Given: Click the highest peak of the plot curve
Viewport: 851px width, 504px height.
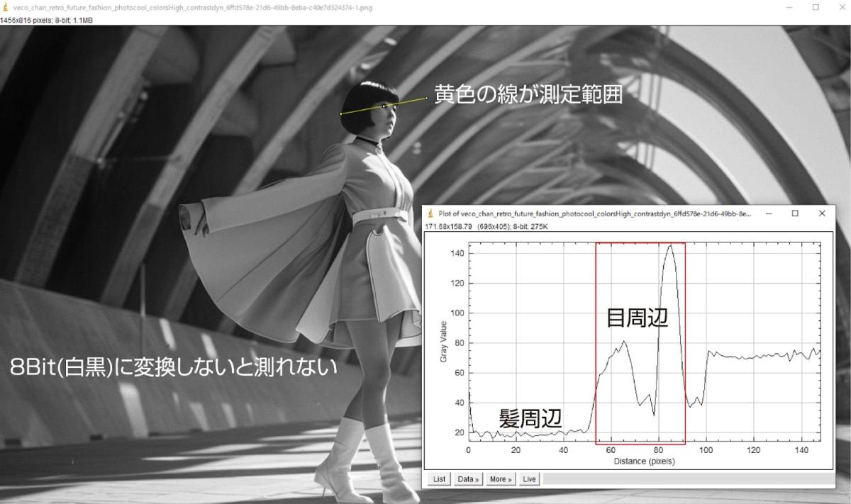Looking at the screenshot, I should (670, 246).
